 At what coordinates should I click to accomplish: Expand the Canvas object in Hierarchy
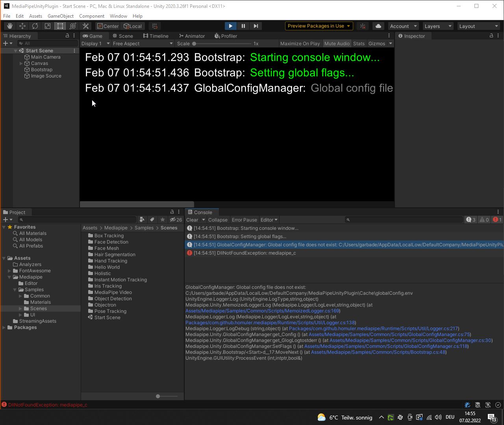point(21,63)
